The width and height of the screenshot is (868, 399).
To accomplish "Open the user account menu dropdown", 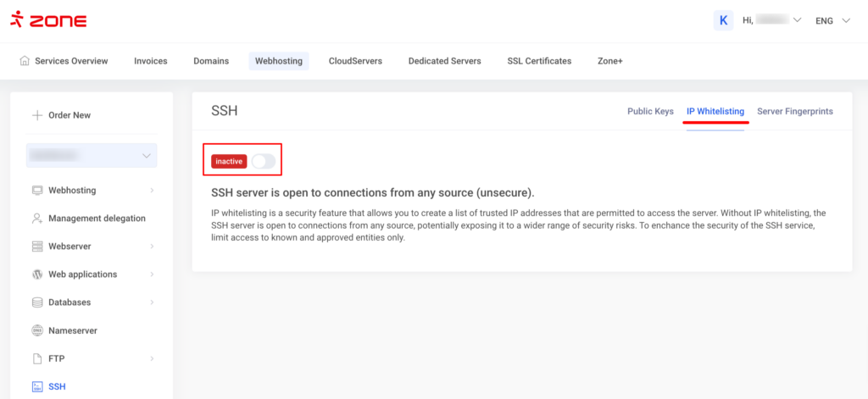I will (x=771, y=20).
